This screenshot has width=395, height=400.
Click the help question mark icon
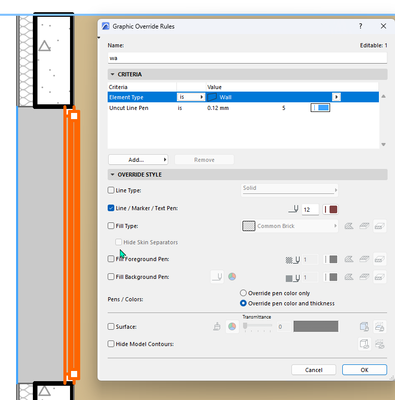tap(360, 26)
